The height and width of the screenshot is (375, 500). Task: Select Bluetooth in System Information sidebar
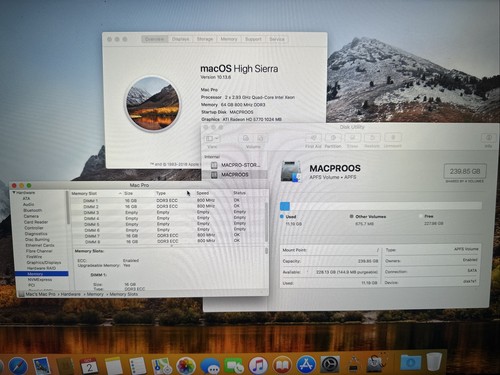point(32,210)
